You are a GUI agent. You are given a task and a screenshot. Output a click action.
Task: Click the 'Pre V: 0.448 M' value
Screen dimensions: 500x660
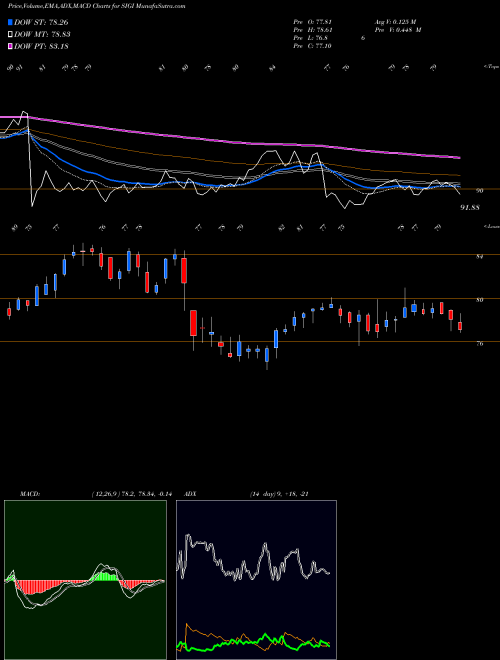pyautogui.click(x=398, y=30)
